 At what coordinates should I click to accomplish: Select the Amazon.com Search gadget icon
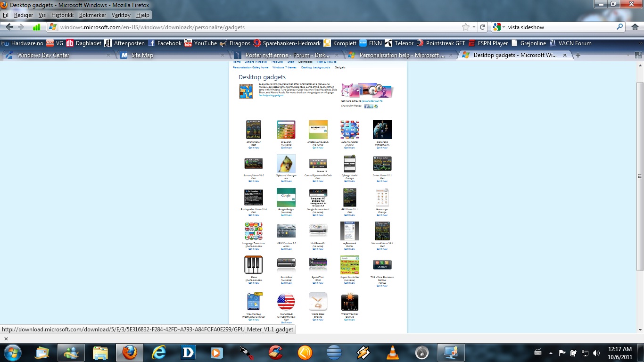pyautogui.click(x=318, y=130)
